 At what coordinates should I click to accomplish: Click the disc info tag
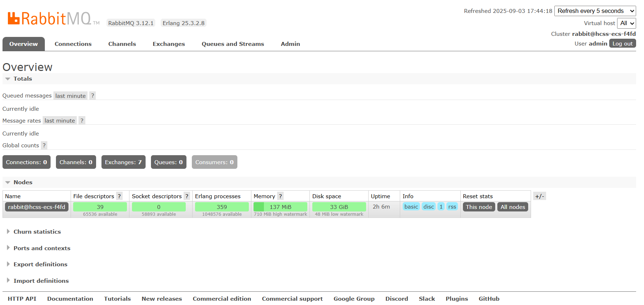[x=429, y=206]
